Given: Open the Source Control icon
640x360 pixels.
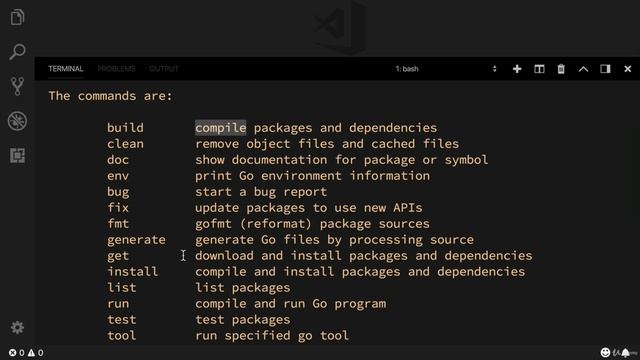Looking at the screenshot, I should (x=17, y=86).
